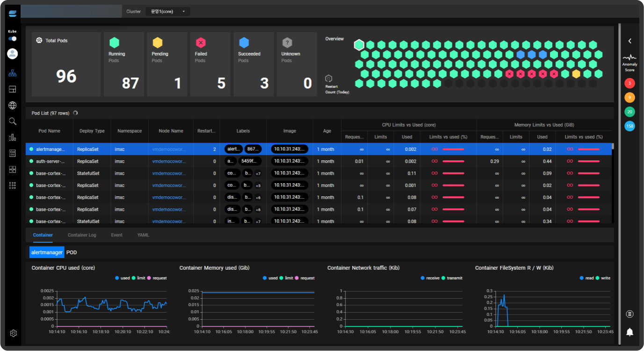644x351 pixels.
Task: Click the pod list vertical scrollbar
Action: [613, 146]
